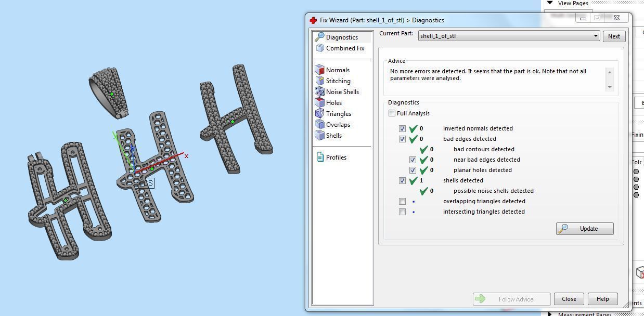Expand the View Pages panel
This screenshot has width=644, height=316.
tap(550, 3)
